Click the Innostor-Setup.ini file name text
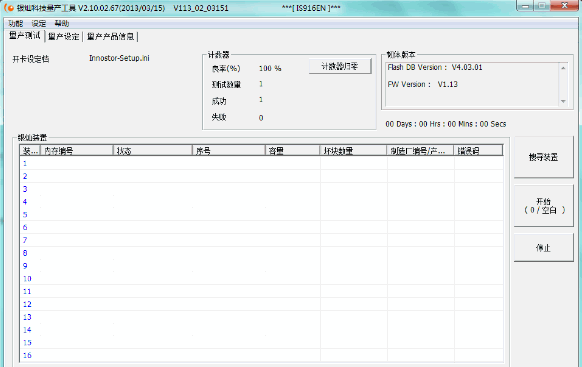Viewport: 582px width, 367px height. pos(119,58)
